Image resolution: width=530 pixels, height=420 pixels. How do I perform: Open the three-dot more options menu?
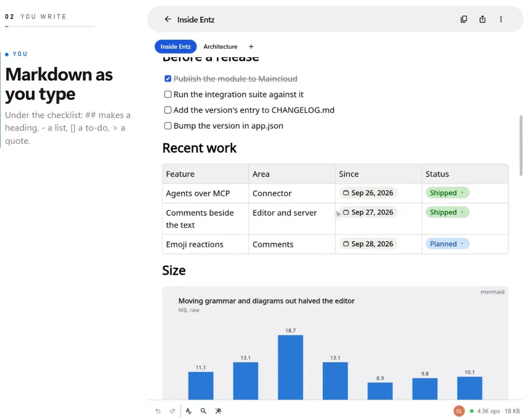click(x=501, y=19)
